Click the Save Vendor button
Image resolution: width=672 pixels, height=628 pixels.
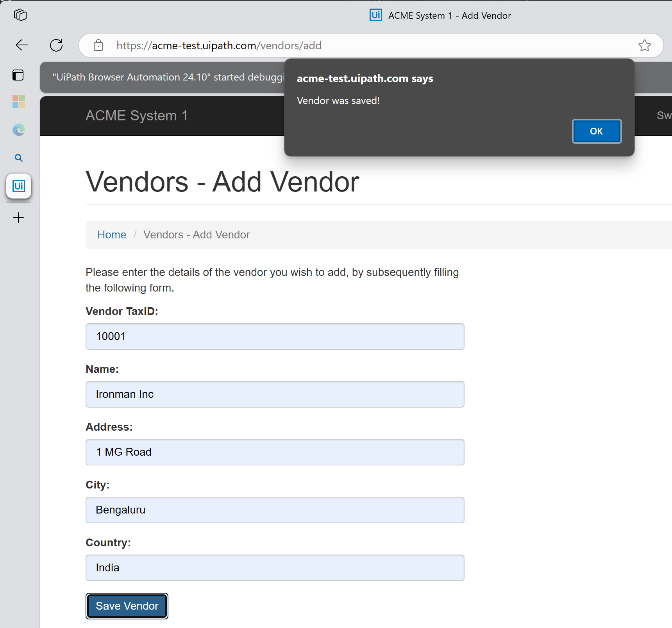[127, 606]
